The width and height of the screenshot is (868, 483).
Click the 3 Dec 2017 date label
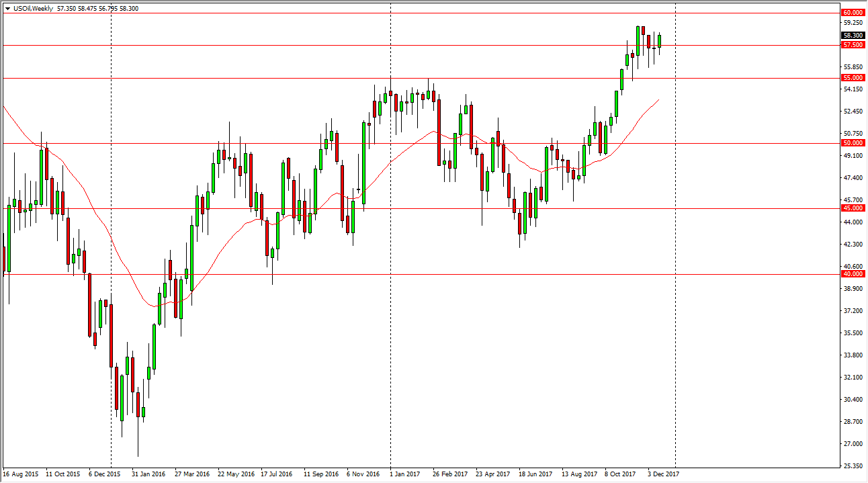pyautogui.click(x=662, y=474)
